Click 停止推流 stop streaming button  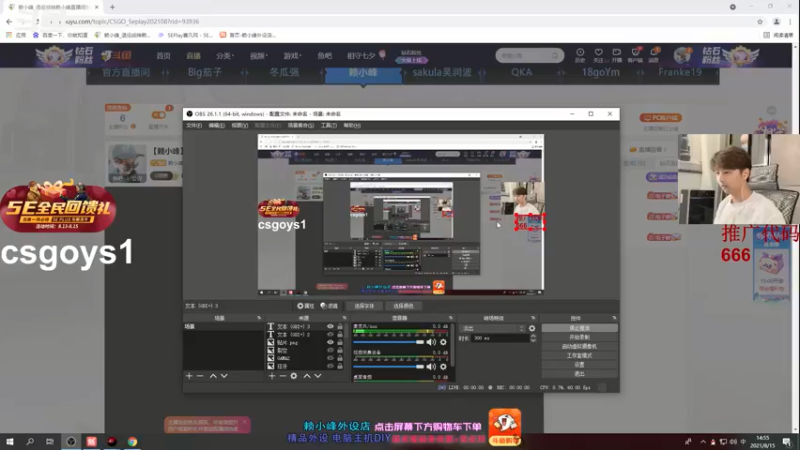click(x=580, y=328)
